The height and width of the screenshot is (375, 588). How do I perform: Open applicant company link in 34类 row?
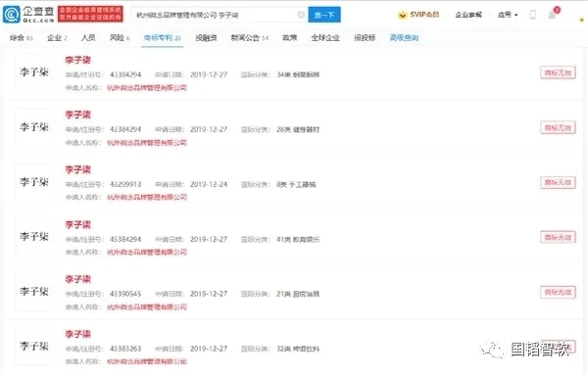click(x=147, y=88)
